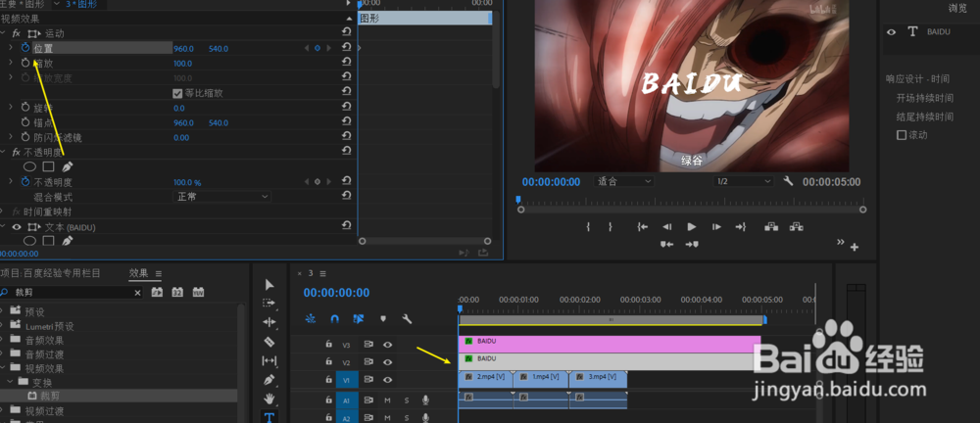This screenshot has height=423, width=980.
Task: Click Lift button in Program monitor
Action: coord(770,227)
